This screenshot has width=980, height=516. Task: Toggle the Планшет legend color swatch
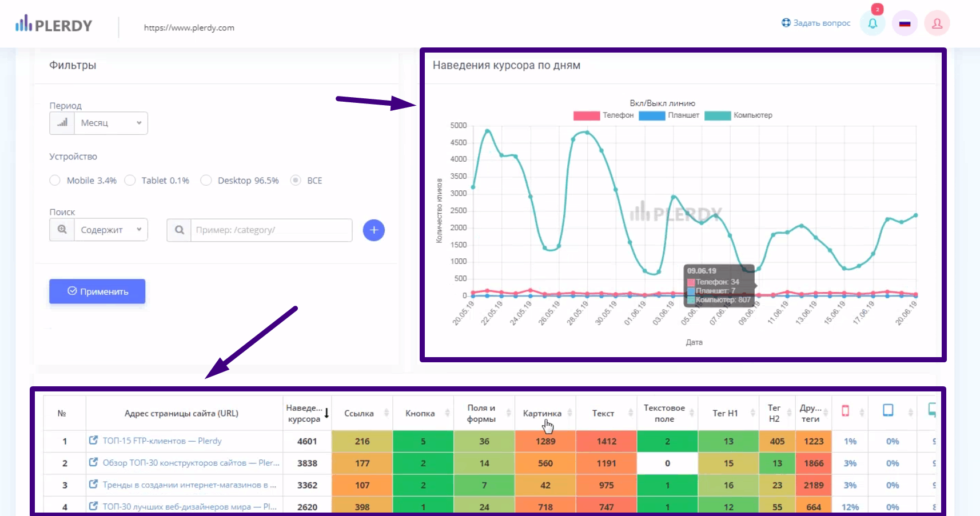pyautogui.click(x=652, y=115)
